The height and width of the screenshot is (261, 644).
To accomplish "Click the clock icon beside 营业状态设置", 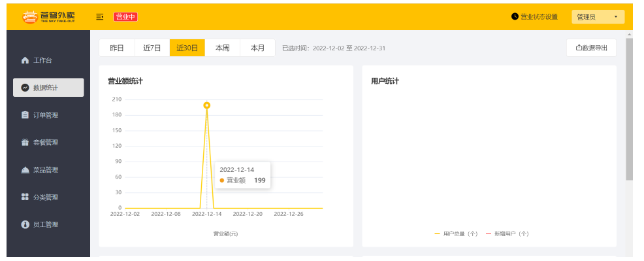I will (x=515, y=16).
